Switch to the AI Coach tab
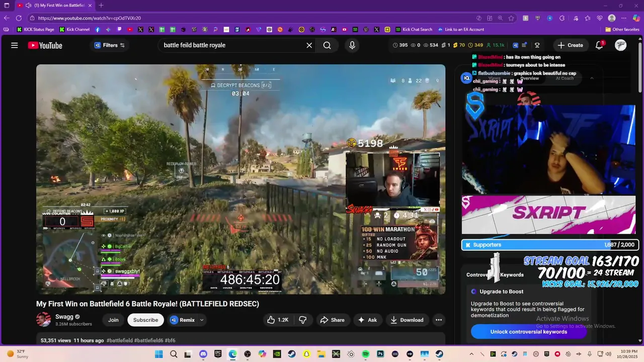Viewport: 644px width, 362px height. pos(565,78)
